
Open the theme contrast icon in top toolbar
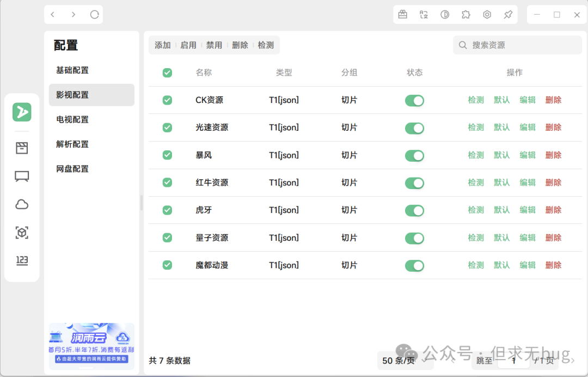tap(445, 15)
